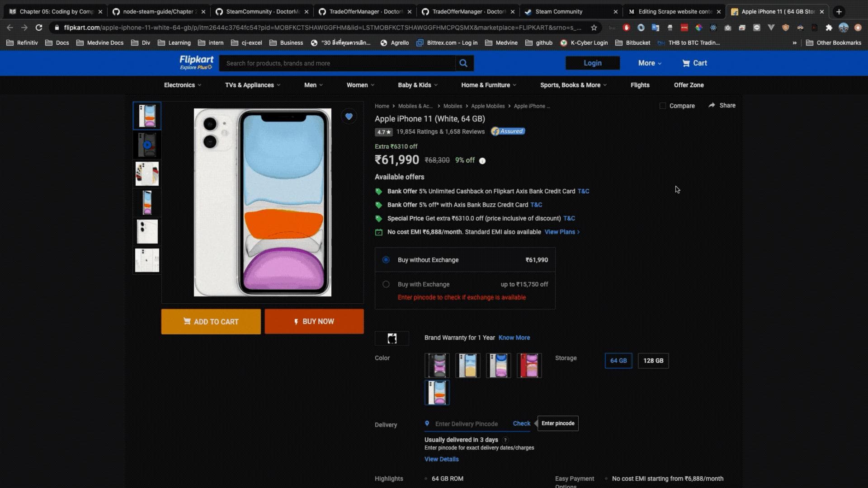The width and height of the screenshot is (868, 488).
Task: Expand the Electronics menu
Action: pyautogui.click(x=182, y=85)
